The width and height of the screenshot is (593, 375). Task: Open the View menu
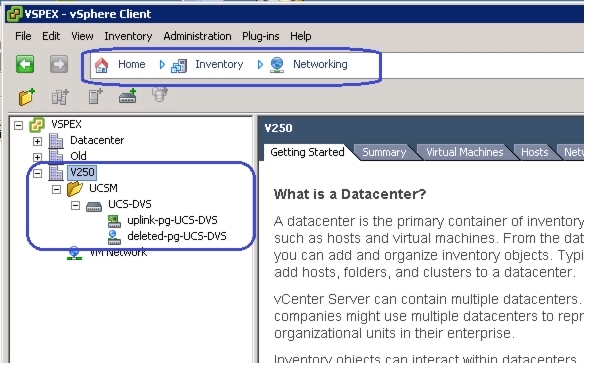click(82, 36)
